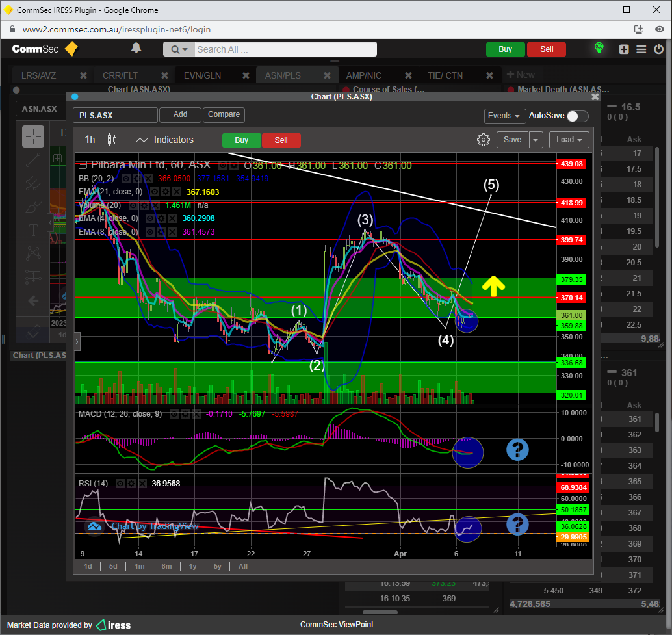Viewport: 672px width, 635px height.
Task: Open the candlestick chart style icon
Action: 112,140
